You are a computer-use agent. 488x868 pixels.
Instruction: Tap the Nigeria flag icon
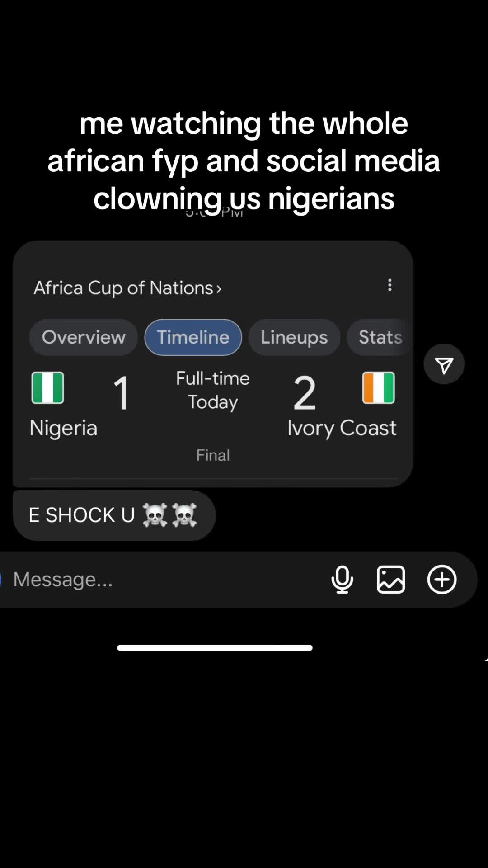(x=47, y=387)
